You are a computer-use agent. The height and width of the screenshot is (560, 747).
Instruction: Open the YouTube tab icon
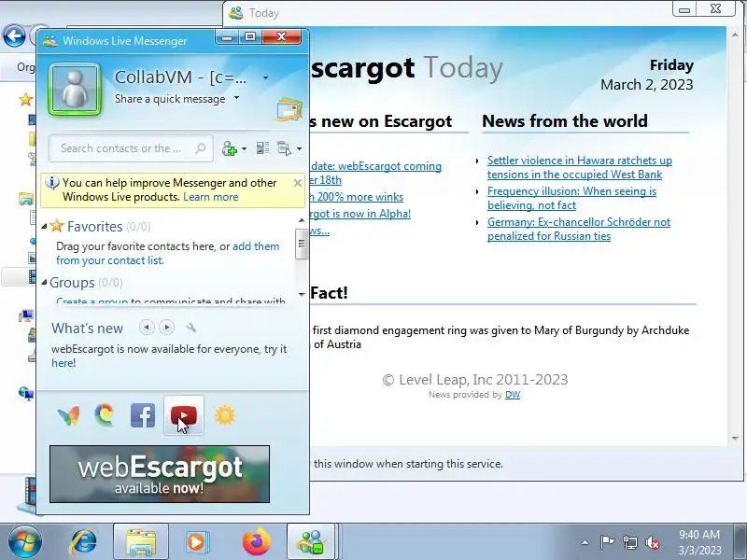click(183, 415)
